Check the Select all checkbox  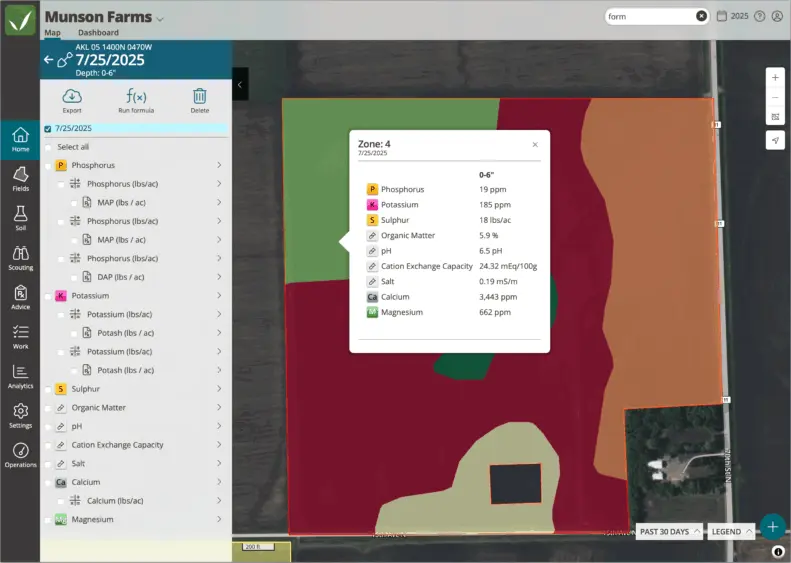(48, 147)
